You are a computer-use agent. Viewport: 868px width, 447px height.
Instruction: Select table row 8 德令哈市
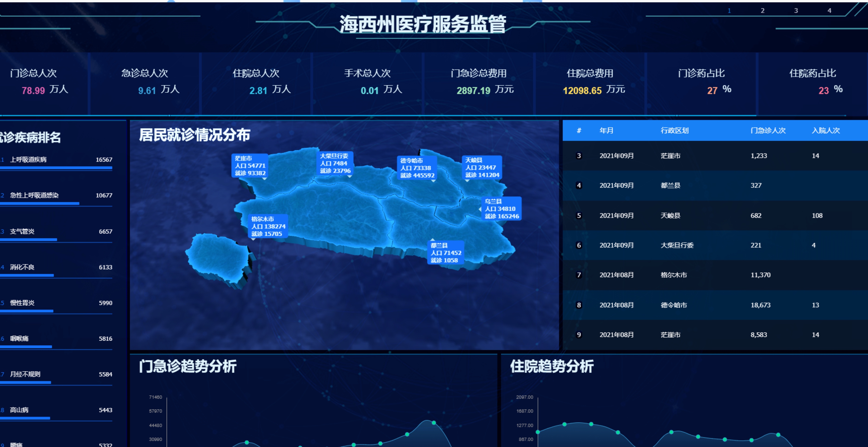tap(715, 305)
